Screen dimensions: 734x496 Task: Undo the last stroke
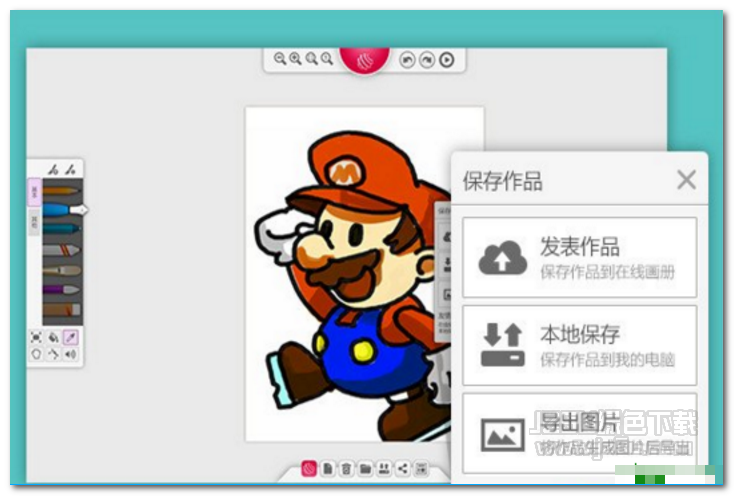407,60
